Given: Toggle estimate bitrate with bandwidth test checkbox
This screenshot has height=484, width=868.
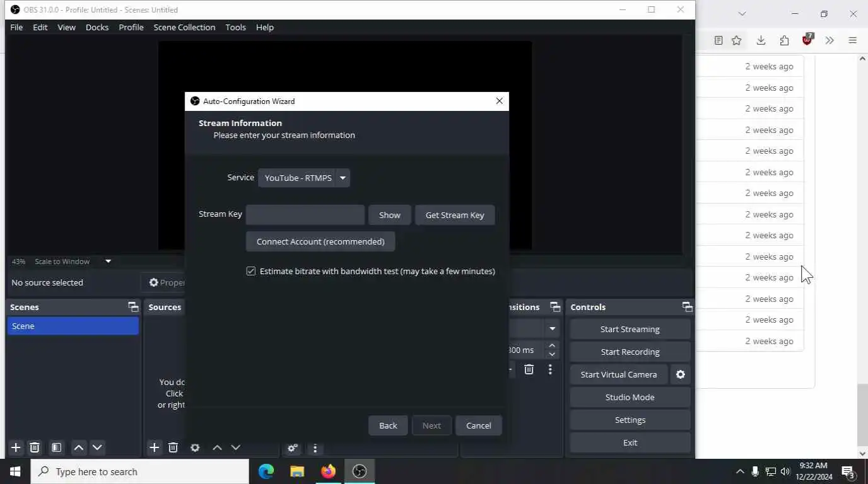Looking at the screenshot, I should pos(251,271).
